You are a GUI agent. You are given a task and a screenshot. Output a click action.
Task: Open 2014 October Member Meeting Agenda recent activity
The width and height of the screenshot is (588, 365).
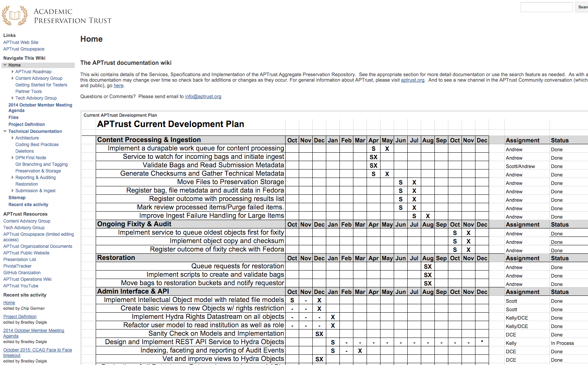(x=34, y=333)
